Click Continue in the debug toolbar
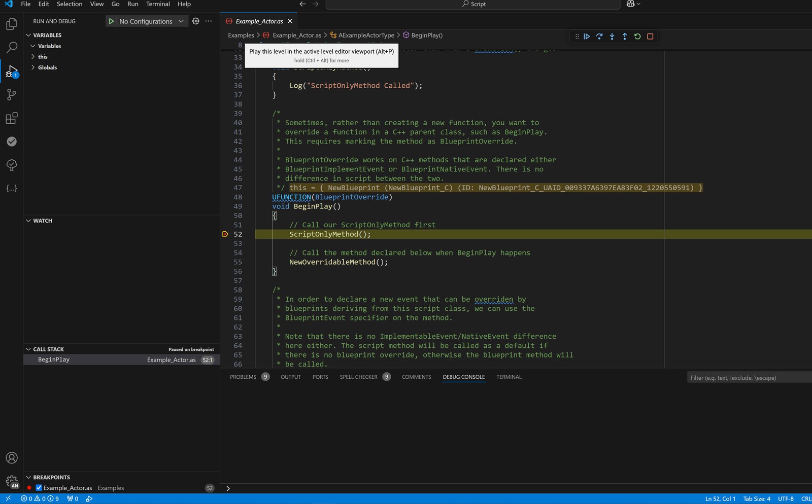 point(587,37)
